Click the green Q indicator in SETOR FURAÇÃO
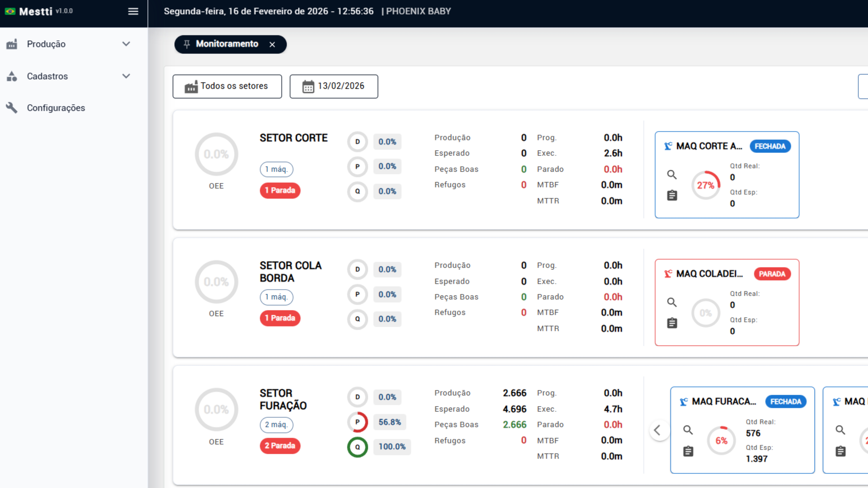Screen dimensions: 868x488 point(357,447)
